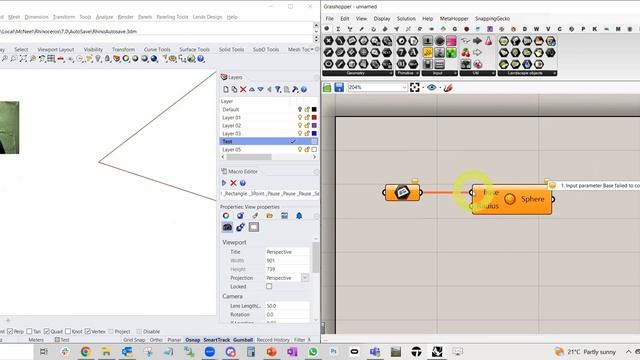Open PowerPoint from the taskbar
Viewport: 640px width, 360px height.
[271, 351]
